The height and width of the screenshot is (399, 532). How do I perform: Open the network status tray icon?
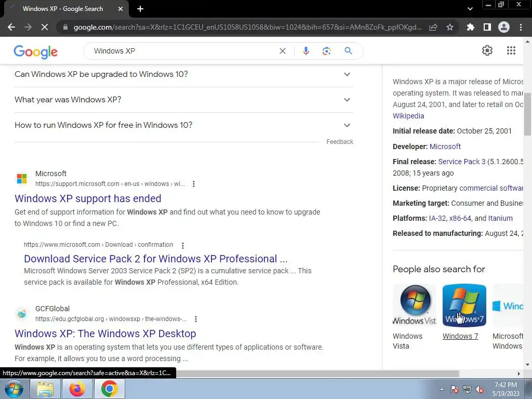467,389
